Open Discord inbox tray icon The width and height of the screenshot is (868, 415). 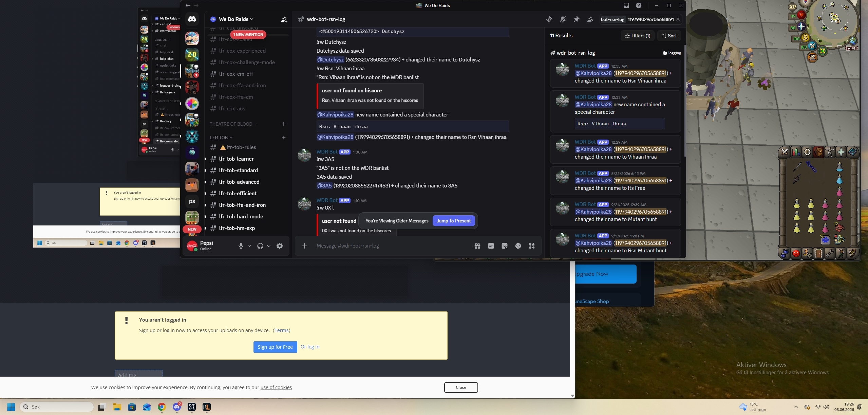(x=626, y=5)
